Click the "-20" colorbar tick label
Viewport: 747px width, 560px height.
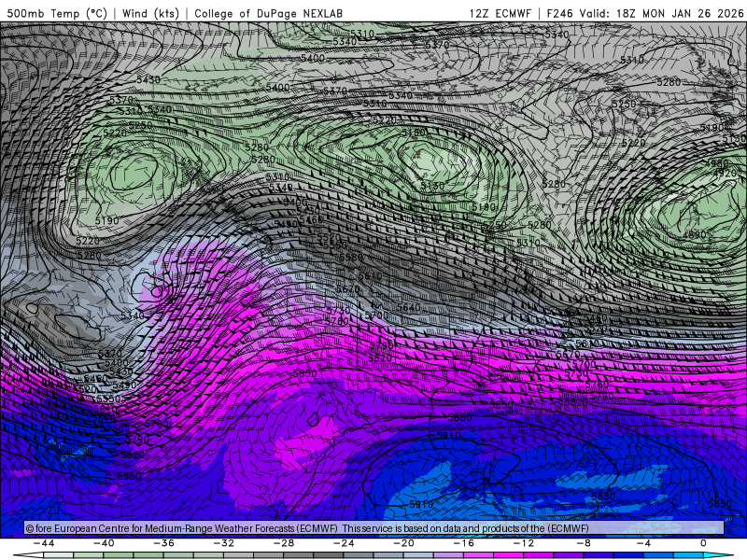(404, 543)
